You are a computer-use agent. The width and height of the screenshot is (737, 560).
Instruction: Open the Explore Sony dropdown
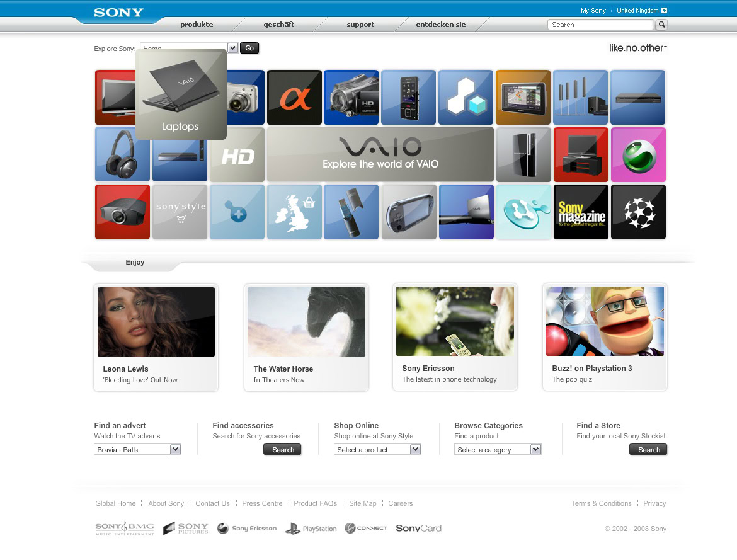[232, 48]
